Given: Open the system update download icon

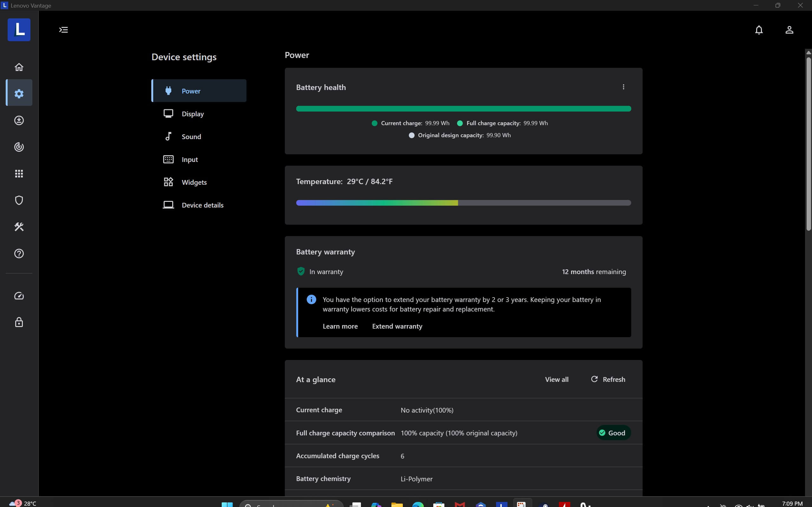Looking at the screenshot, I should click(x=19, y=120).
